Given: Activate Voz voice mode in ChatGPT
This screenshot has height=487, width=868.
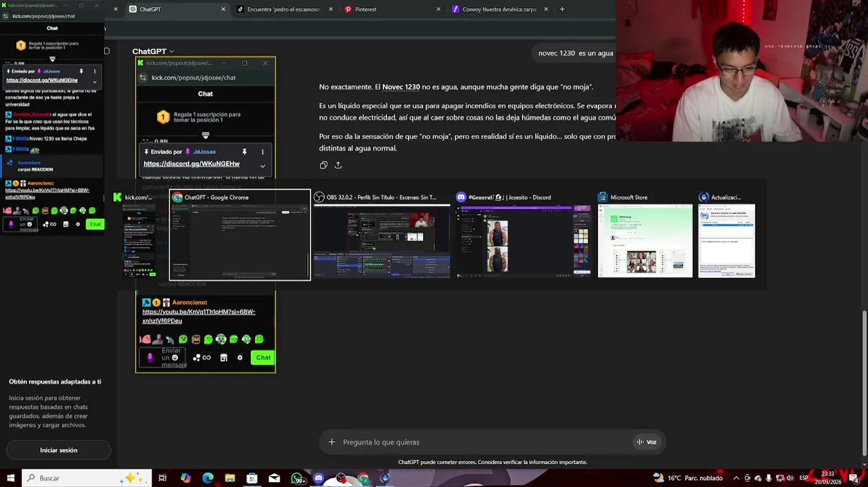Looking at the screenshot, I should [x=647, y=442].
